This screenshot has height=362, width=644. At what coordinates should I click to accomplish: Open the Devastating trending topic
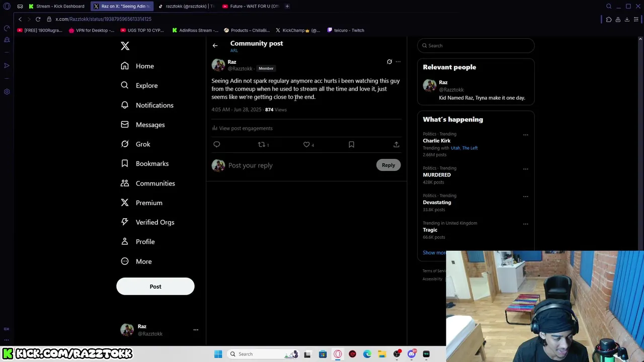coord(437,203)
